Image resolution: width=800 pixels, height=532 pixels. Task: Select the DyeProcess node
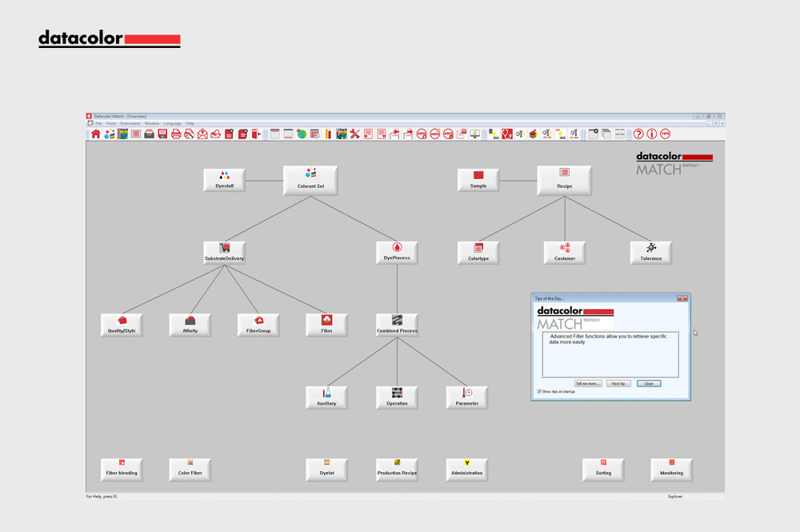[x=397, y=253]
